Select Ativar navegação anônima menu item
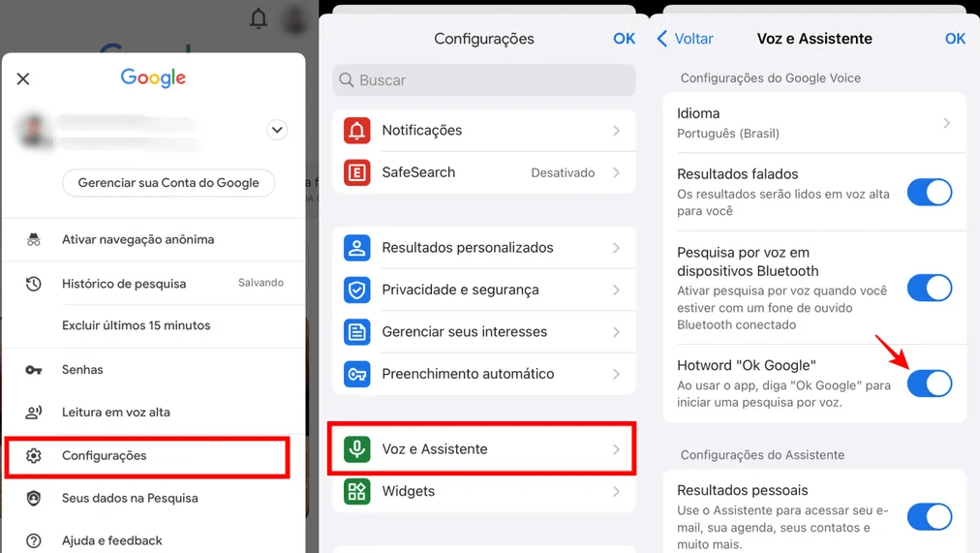This screenshot has width=980, height=553. (154, 239)
